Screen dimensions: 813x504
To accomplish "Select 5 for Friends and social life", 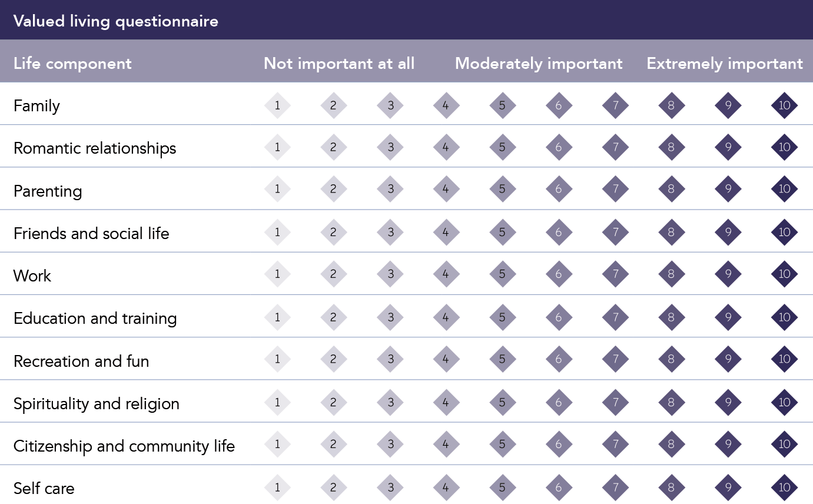I will (x=502, y=232).
